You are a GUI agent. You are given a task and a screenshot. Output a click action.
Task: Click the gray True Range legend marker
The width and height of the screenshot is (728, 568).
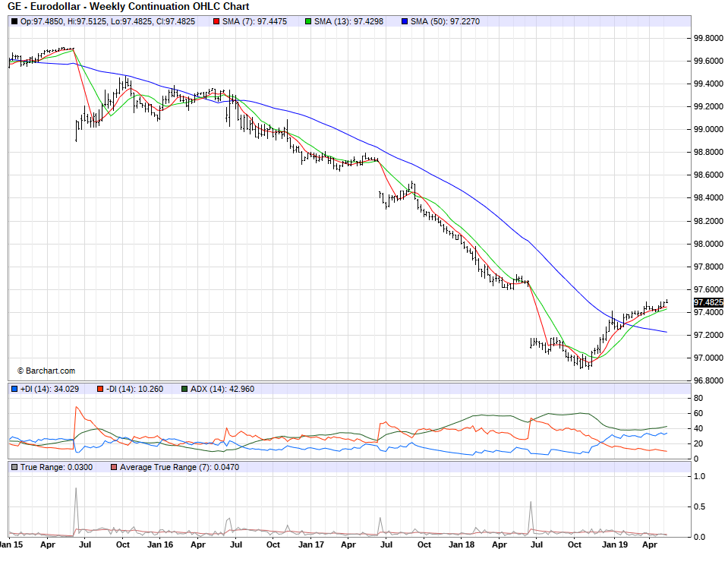click(14, 467)
